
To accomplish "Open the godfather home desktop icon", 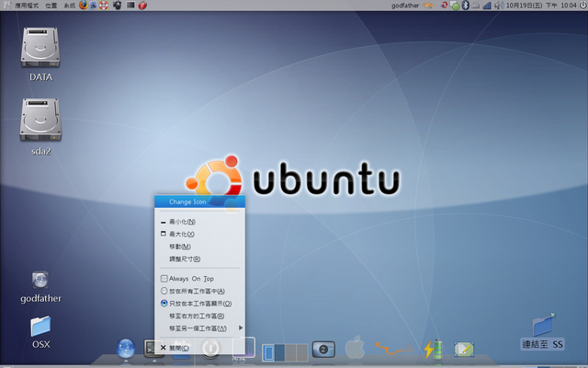I will point(40,281).
